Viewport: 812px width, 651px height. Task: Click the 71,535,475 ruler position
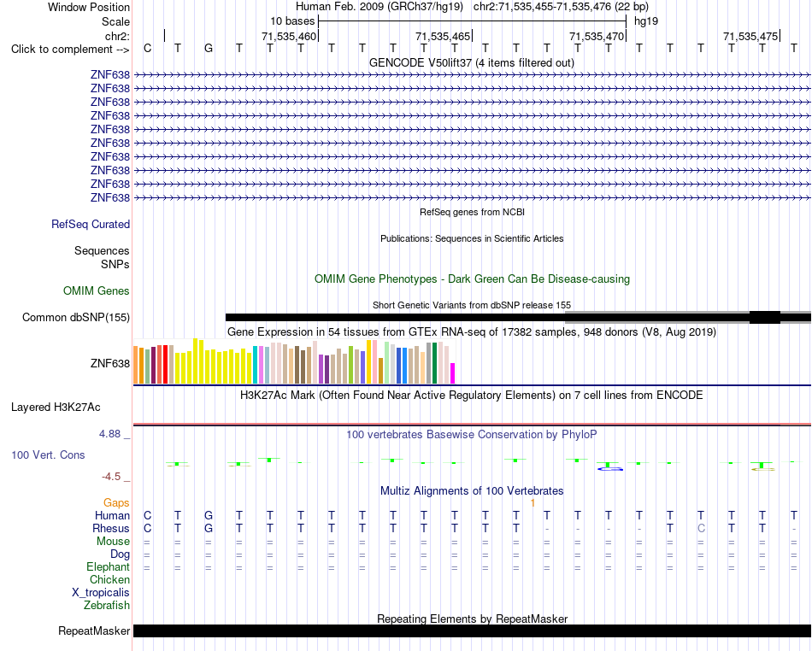750,36
